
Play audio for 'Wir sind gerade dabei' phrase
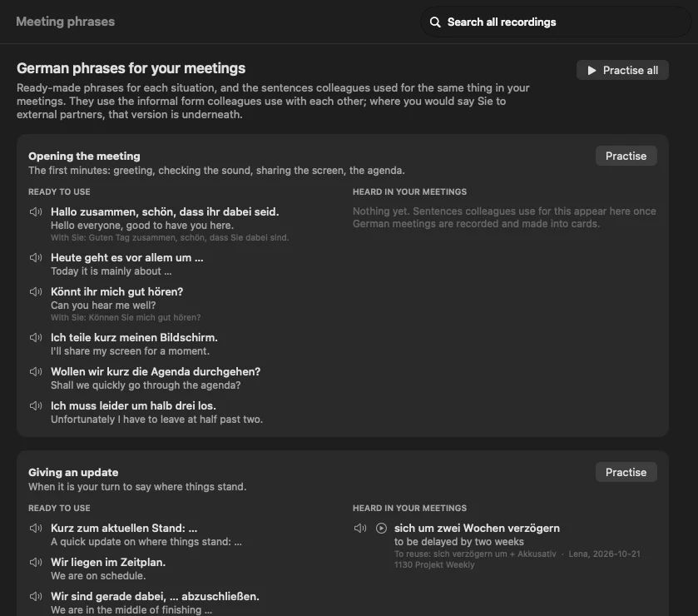(36, 596)
